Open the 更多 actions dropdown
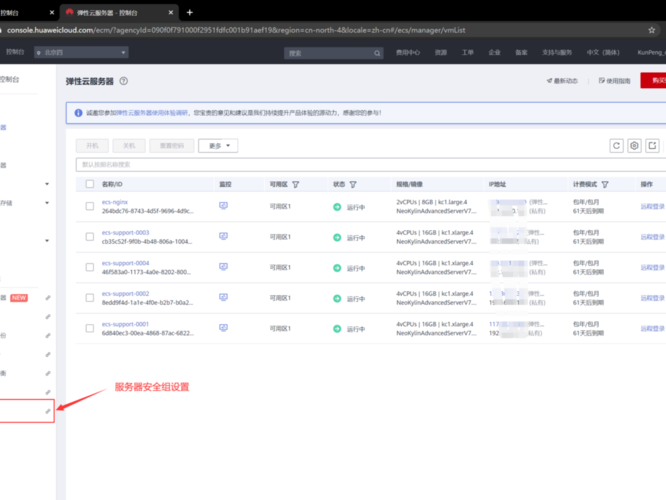This screenshot has width=666, height=500. 218,146
